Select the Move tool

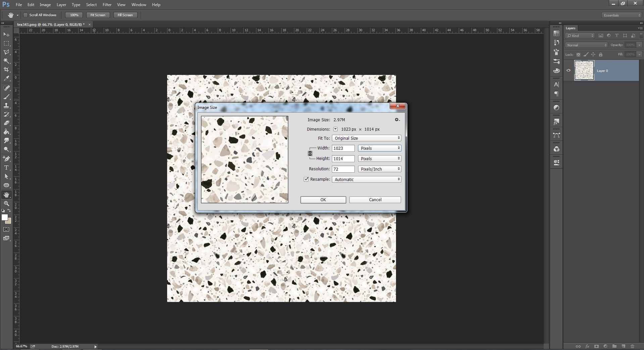tap(6, 35)
